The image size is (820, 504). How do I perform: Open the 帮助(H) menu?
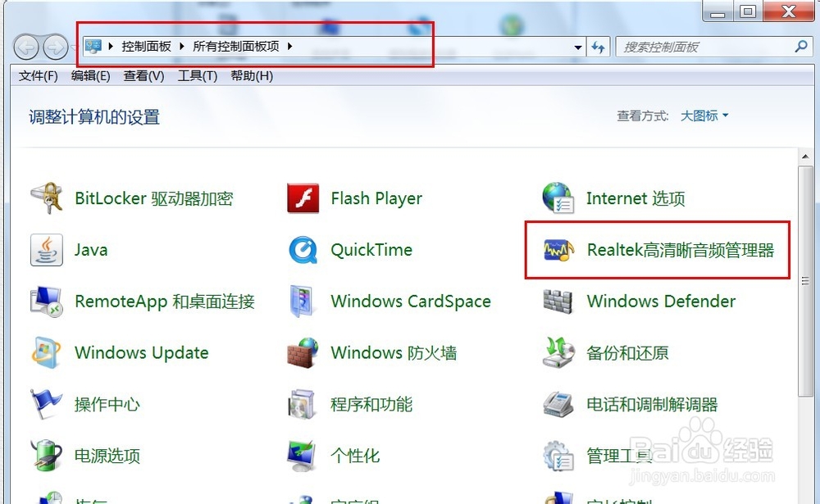click(252, 76)
